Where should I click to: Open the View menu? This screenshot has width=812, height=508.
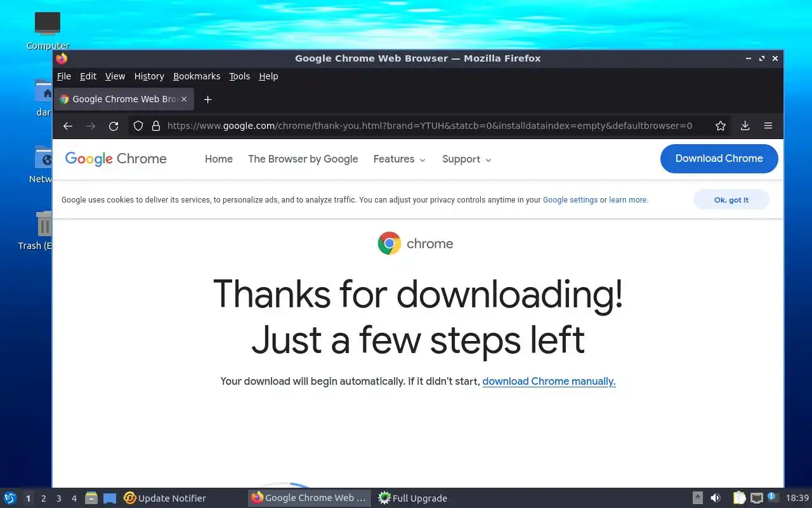click(x=115, y=76)
